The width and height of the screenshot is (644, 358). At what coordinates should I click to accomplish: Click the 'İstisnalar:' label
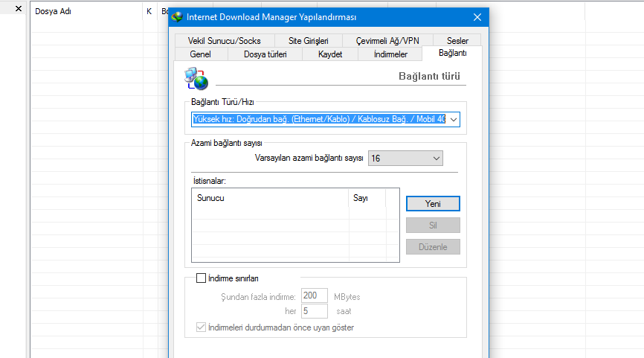(x=210, y=181)
